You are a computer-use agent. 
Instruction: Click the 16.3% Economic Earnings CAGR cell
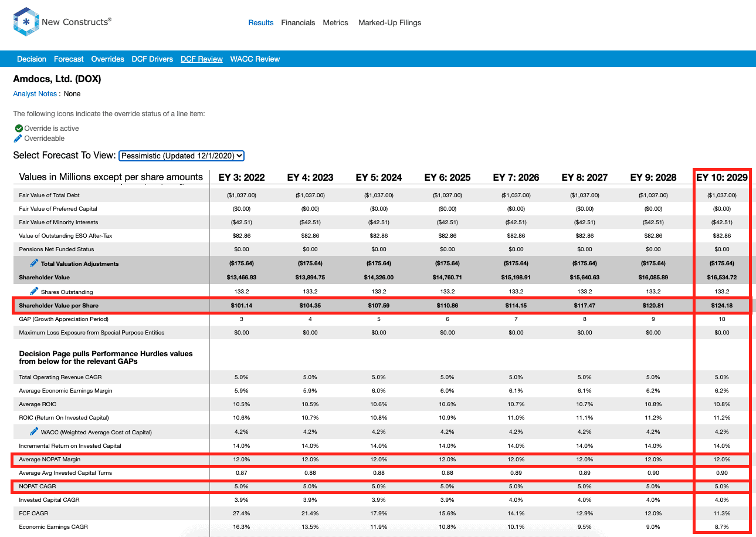242,527
